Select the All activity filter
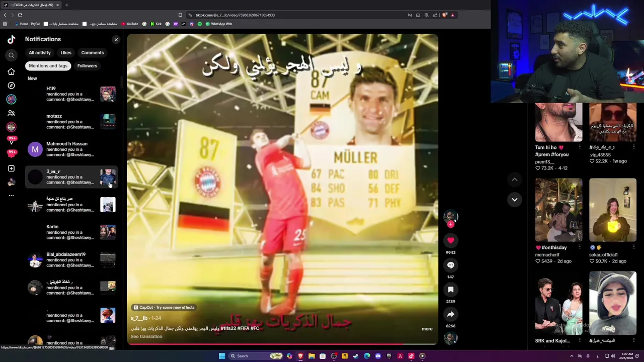Screen dimensions: 644x362 pos(40,53)
